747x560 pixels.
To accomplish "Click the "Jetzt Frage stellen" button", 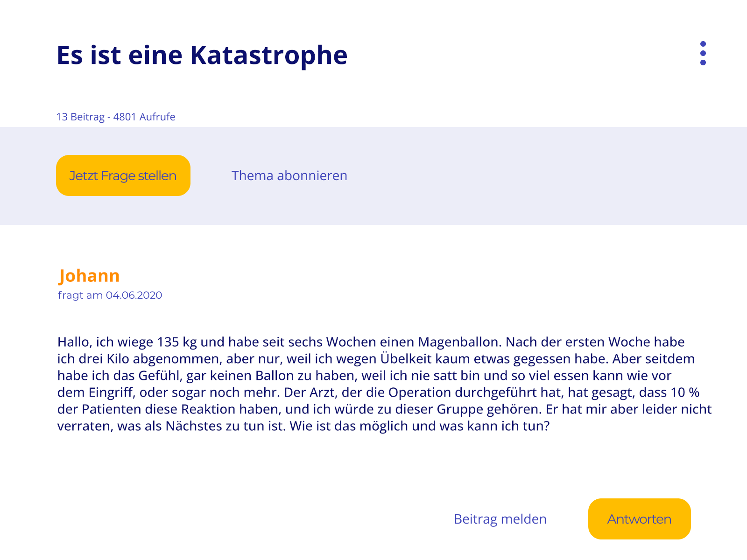I will tap(123, 175).
